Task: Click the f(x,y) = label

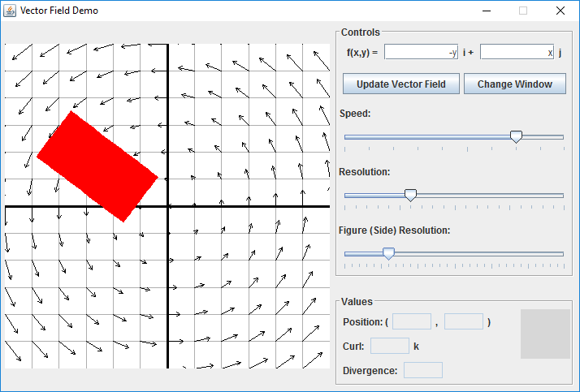Action: click(x=362, y=53)
